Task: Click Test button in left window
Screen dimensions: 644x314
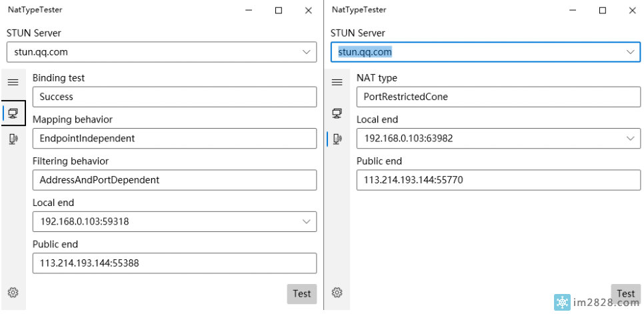Action: 302,294
